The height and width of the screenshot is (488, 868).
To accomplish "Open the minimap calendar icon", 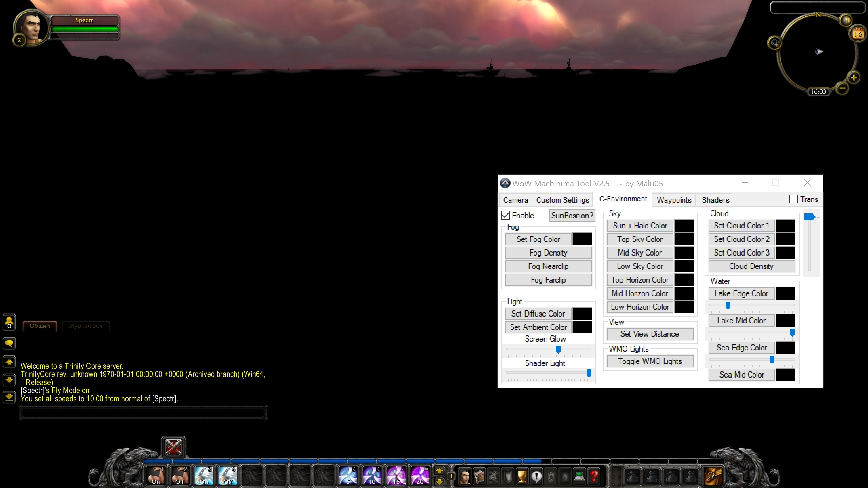I will pyautogui.click(x=858, y=34).
